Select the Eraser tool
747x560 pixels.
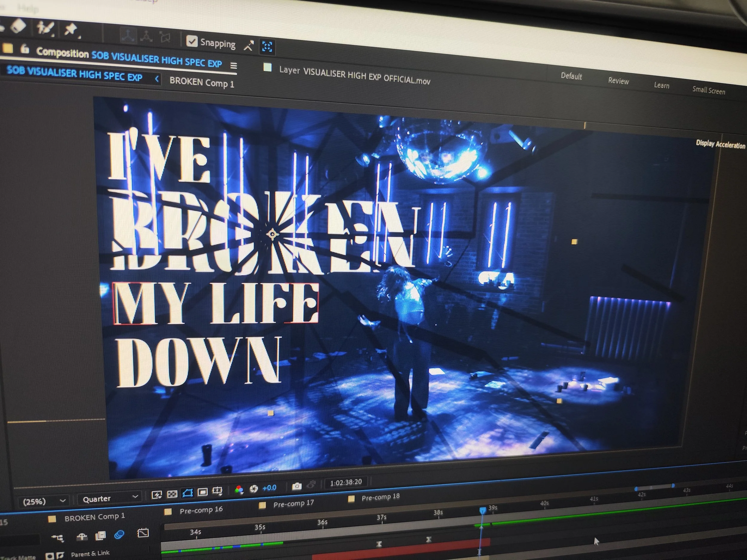pos(18,25)
